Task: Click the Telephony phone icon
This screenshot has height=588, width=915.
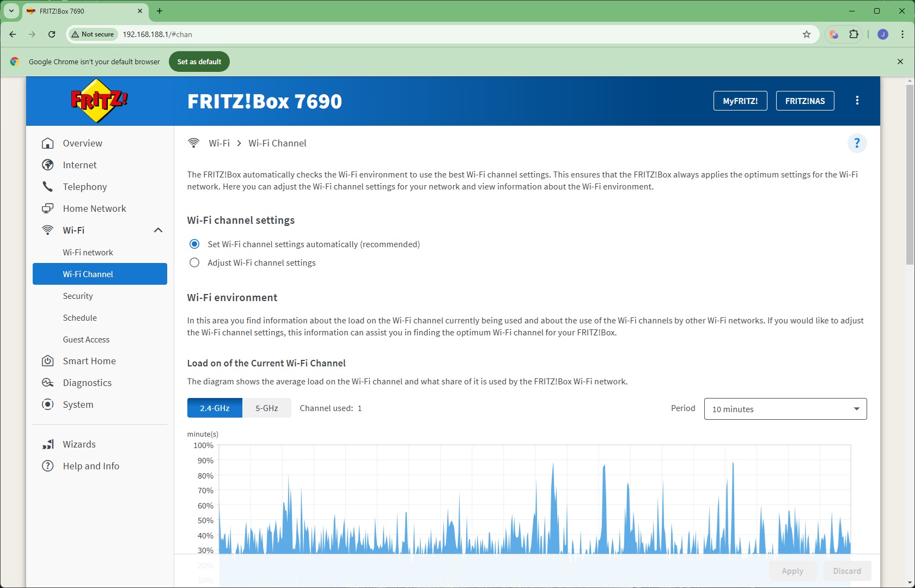Action: 48,187
